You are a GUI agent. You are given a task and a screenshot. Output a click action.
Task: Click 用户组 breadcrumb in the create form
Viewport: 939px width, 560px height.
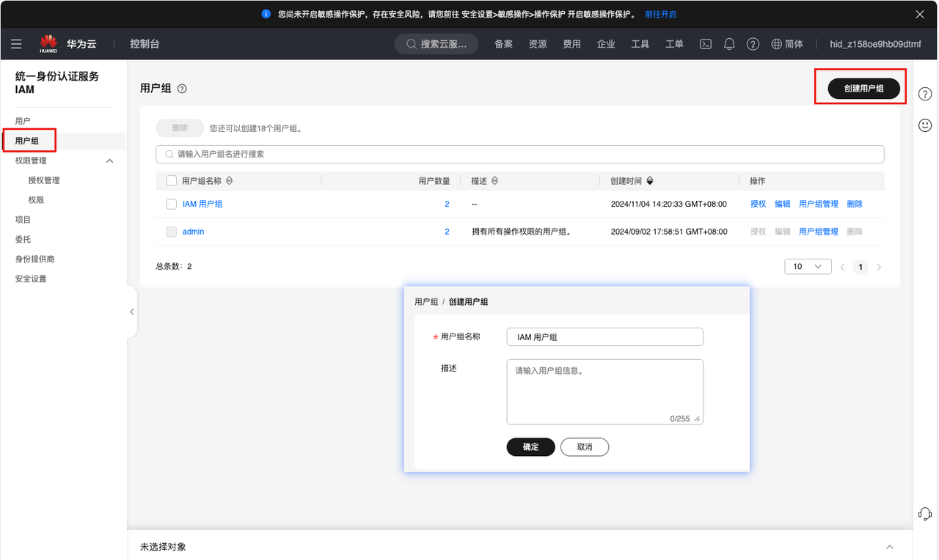pos(426,302)
